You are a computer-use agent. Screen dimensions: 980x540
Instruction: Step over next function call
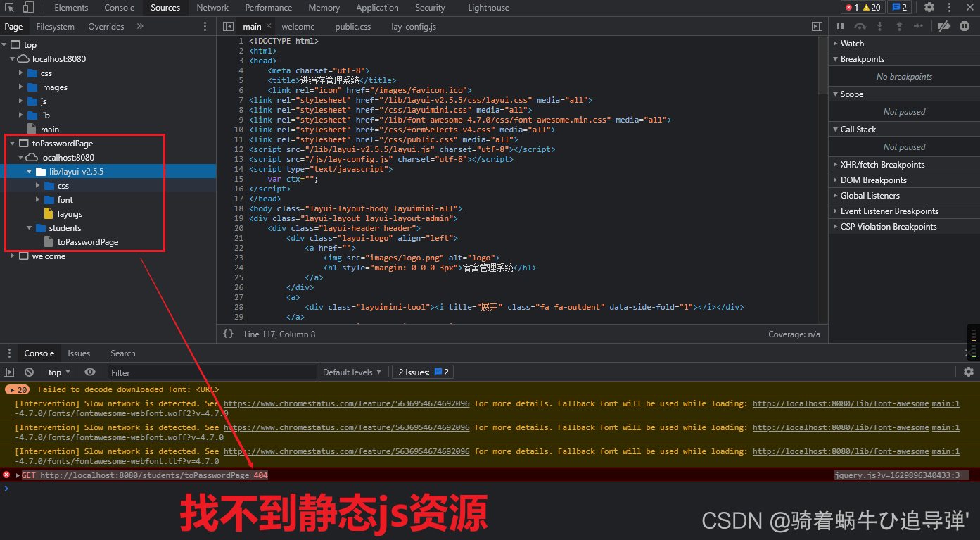pyautogui.click(x=860, y=26)
